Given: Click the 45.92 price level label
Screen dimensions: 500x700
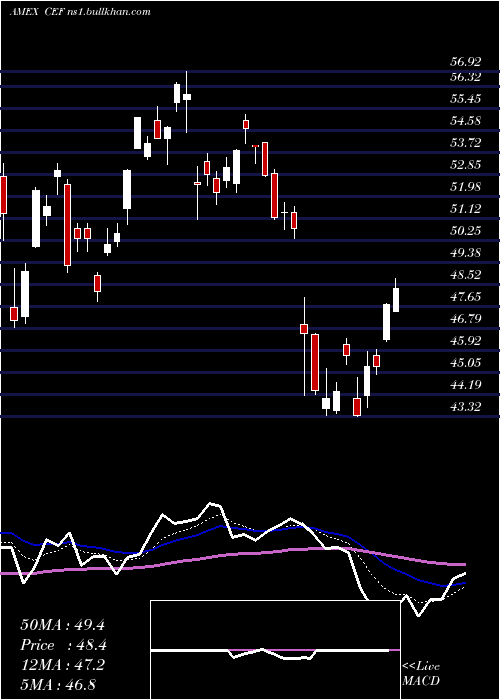Looking at the screenshot, I should click(x=465, y=341).
